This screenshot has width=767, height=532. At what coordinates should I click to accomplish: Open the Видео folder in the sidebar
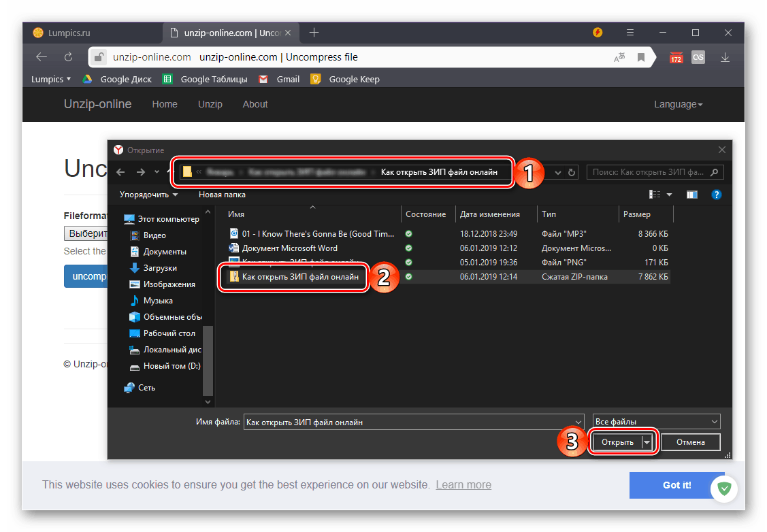click(x=148, y=235)
